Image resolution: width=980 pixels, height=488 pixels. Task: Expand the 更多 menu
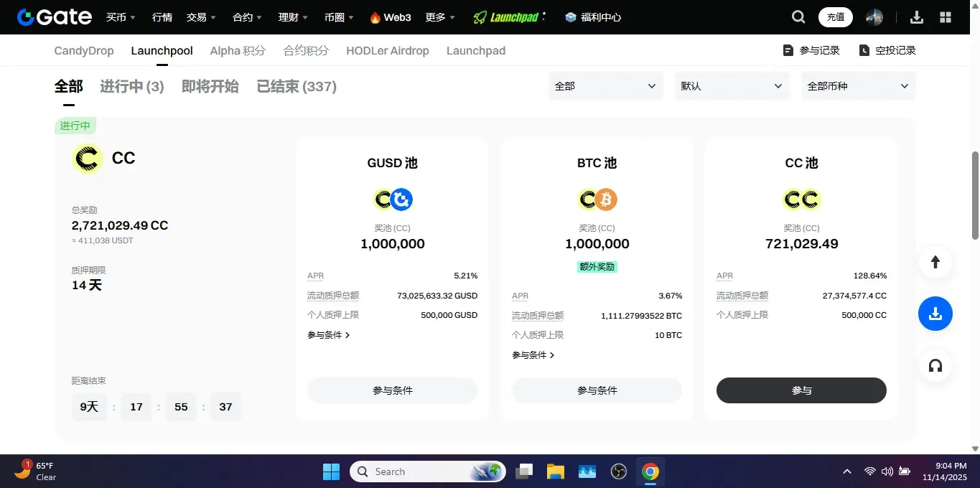[440, 17]
